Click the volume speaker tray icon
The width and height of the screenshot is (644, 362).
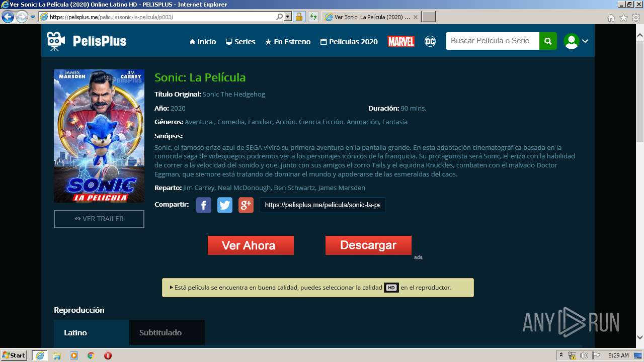pos(584,355)
